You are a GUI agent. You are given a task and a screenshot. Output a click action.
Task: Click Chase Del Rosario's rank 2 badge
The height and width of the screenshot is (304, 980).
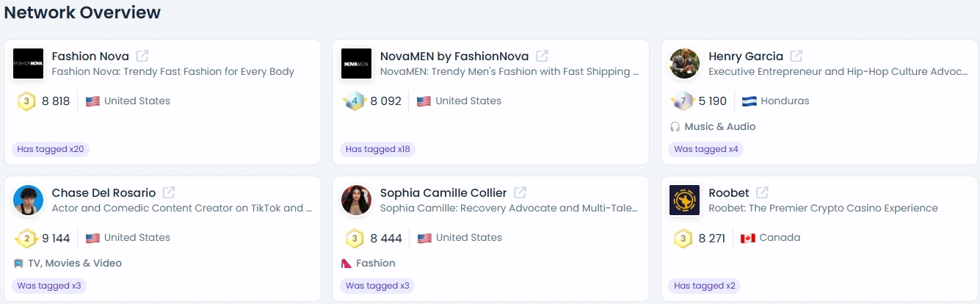[x=26, y=238]
